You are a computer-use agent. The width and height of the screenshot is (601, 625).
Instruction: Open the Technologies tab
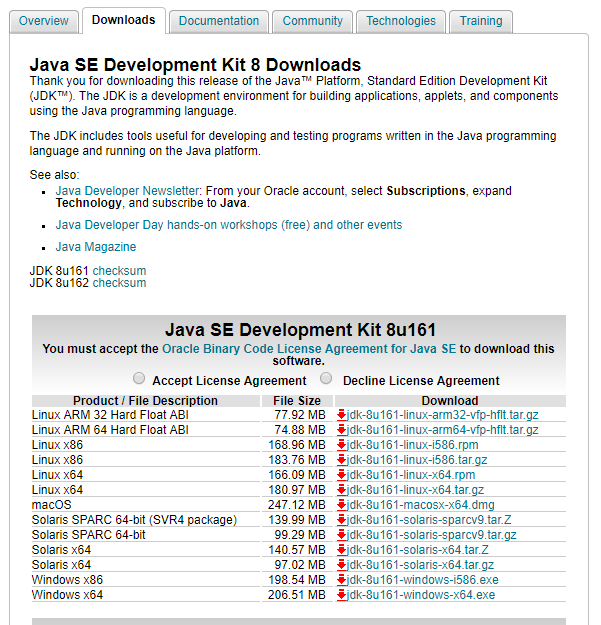pyautogui.click(x=401, y=21)
